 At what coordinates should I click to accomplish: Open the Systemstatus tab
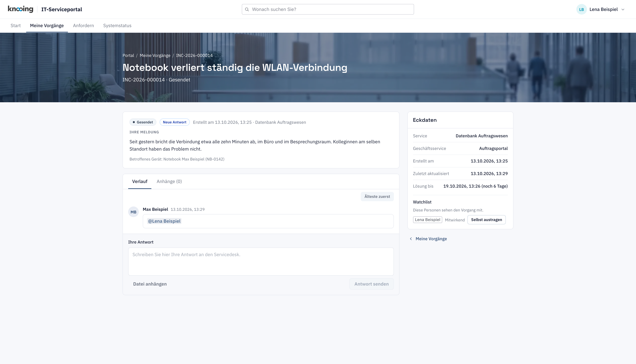(117, 25)
